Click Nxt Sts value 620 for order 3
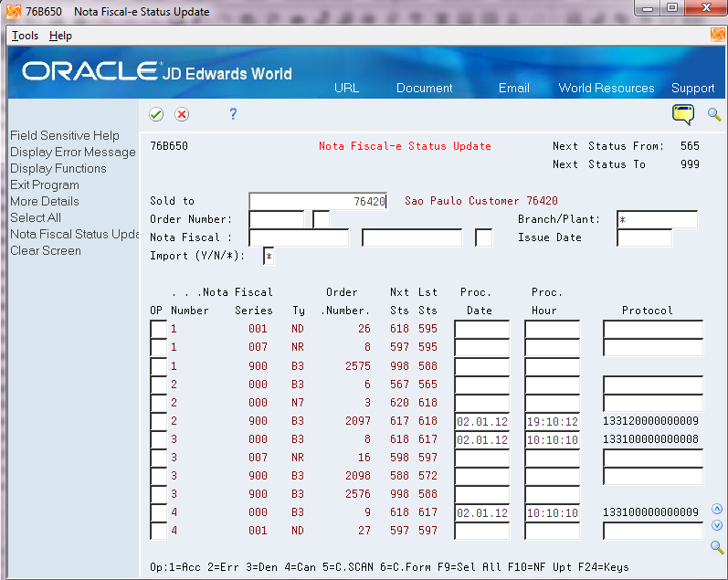The width and height of the screenshot is (728, 580). (x=399, y=403)
